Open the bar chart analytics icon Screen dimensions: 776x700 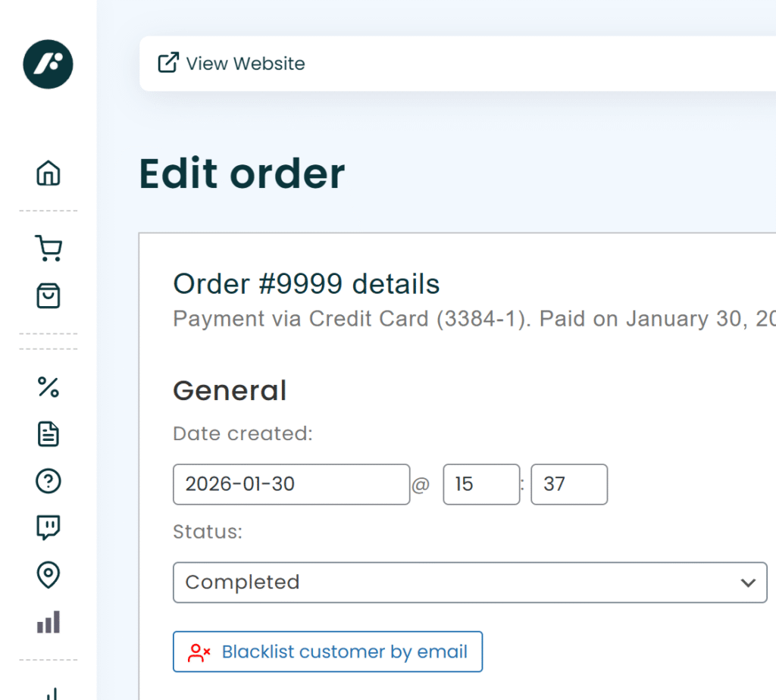(48, 623)
